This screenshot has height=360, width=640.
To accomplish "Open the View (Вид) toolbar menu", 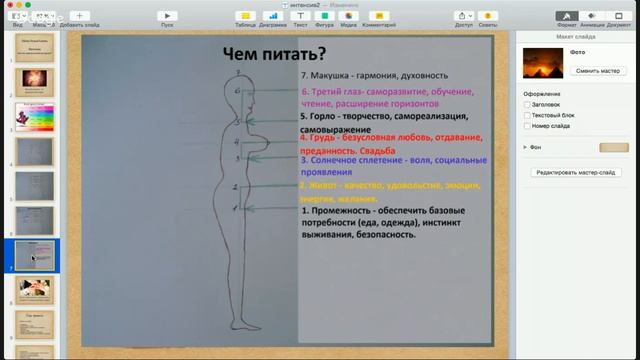I will pos(18,16).
